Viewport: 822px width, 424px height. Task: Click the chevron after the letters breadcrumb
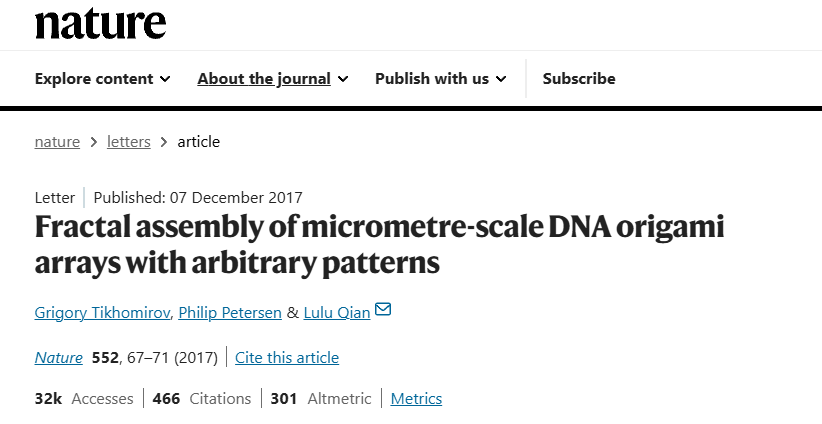pyautogui.click(x=164, y=142)
